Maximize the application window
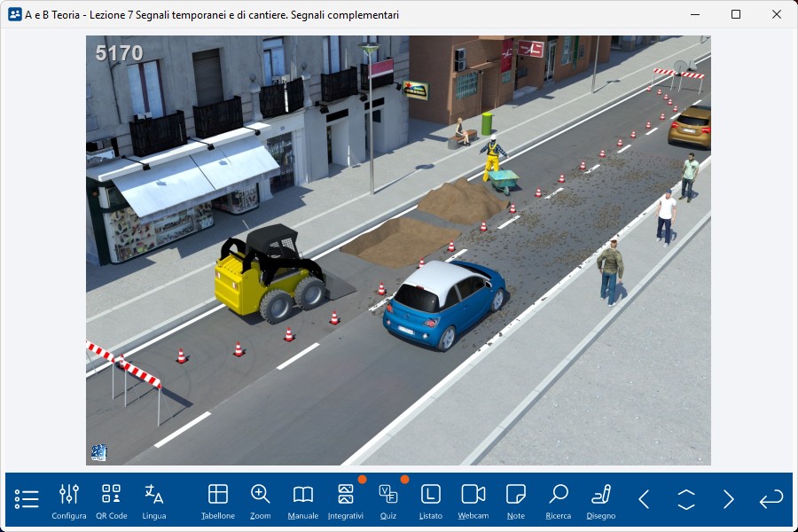This screenshot has width=798, height=532. click(736, 14)
